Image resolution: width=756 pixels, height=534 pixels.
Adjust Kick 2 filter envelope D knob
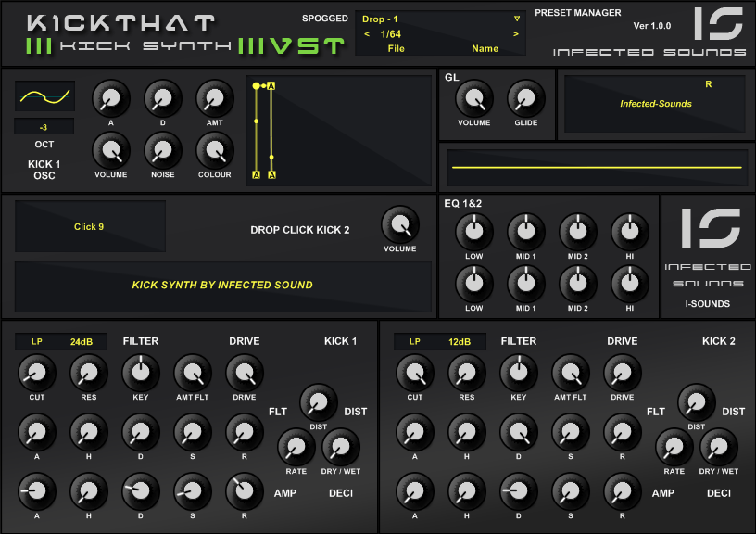pos(519,432)
